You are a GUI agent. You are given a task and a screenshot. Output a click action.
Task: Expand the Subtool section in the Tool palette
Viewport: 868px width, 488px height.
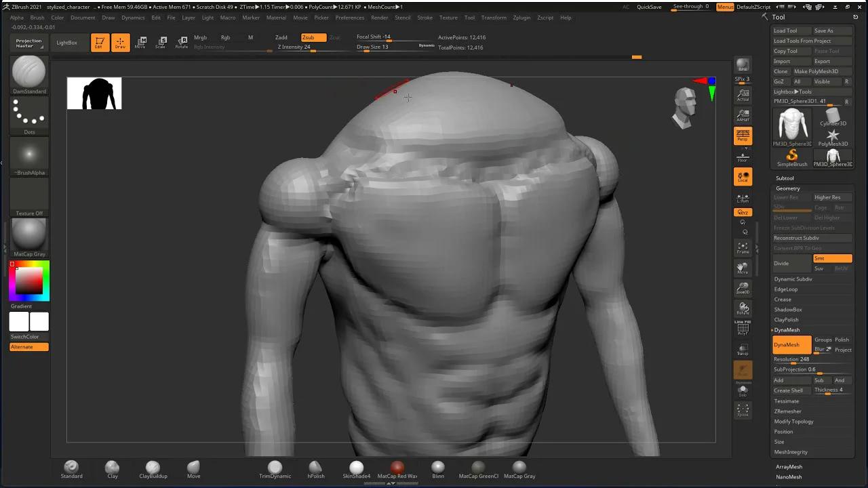[x=785, y=178]
